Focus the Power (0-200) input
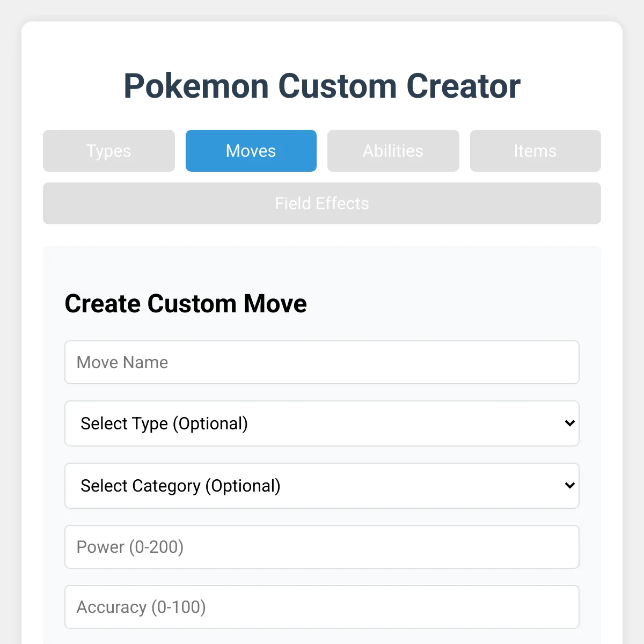The image size is (644, 644). tap(322, 547)
